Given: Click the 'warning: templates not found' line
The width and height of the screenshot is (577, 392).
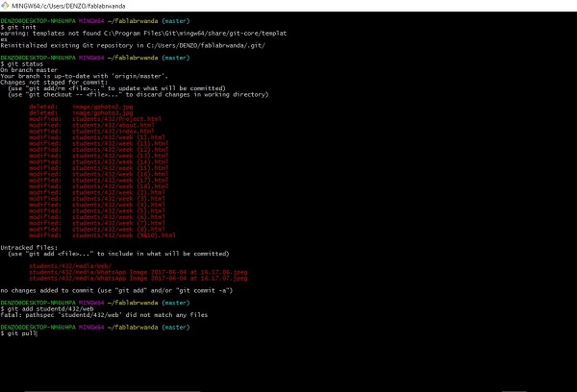Looking at the screenshot, I should pos(143,37).
